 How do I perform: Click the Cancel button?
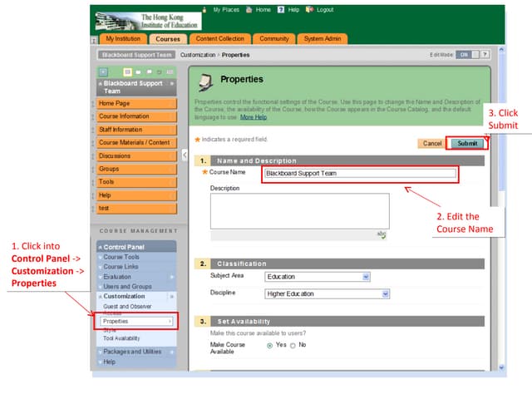click(x=432, y=144)
